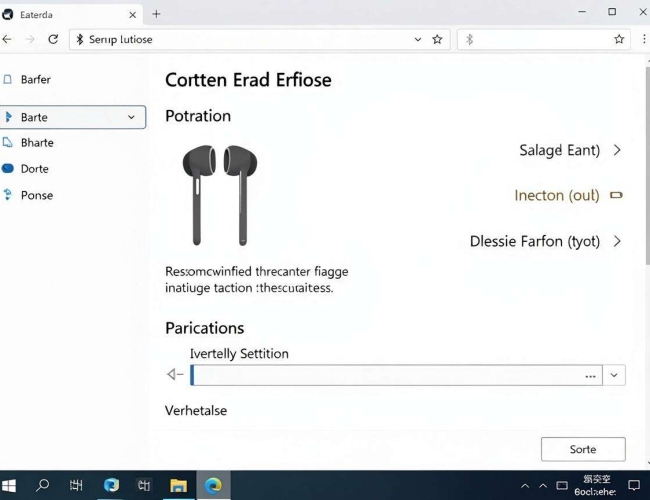Click battery icon beside Inecton (oul)
650x500 pixels.
[616, 195]
